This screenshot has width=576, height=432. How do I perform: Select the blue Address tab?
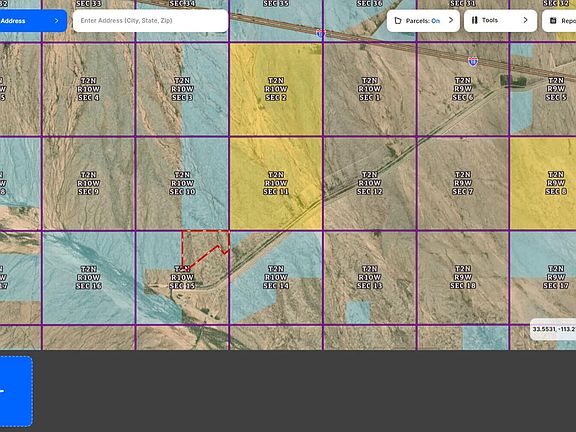point(33,21)
